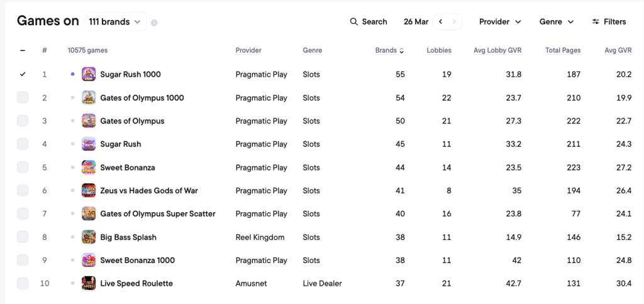Viewport: 644px width, 304px height.
Task: Click the Sweet Bonanza game icon
Action: tap(89, 167)
